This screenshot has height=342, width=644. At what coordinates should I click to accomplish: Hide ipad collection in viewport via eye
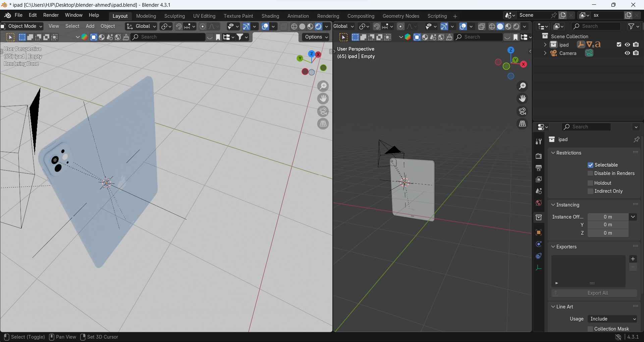[x=628, y=45]
